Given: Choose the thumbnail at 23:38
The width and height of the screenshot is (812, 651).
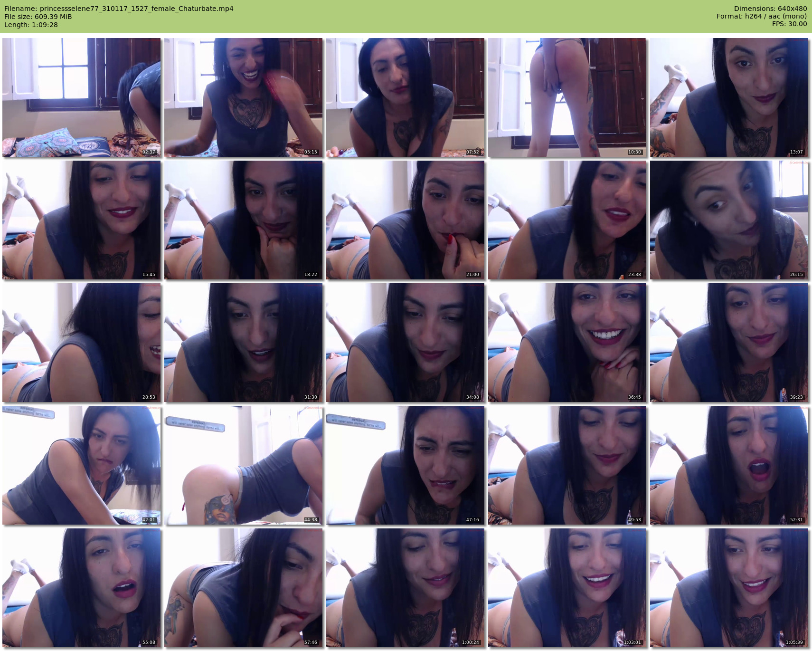Looking at the screenshot, I should (567, 220).
